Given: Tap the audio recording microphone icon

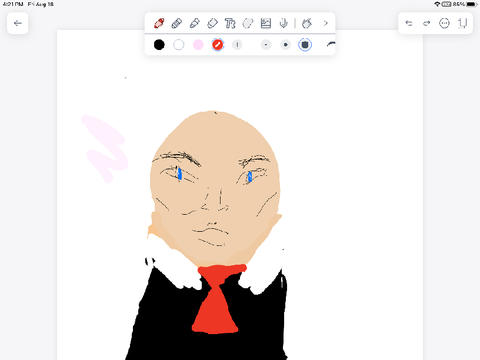Looking at the screenshot, I should pos(284,23).
